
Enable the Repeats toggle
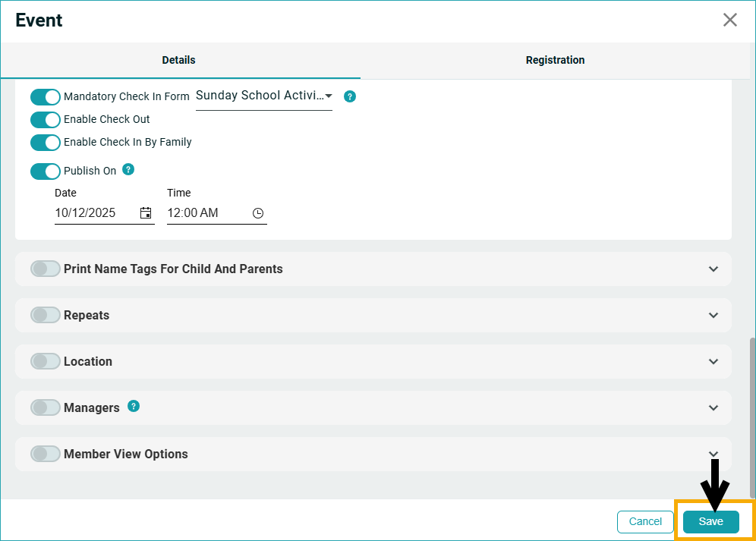[x=46, y=316]
